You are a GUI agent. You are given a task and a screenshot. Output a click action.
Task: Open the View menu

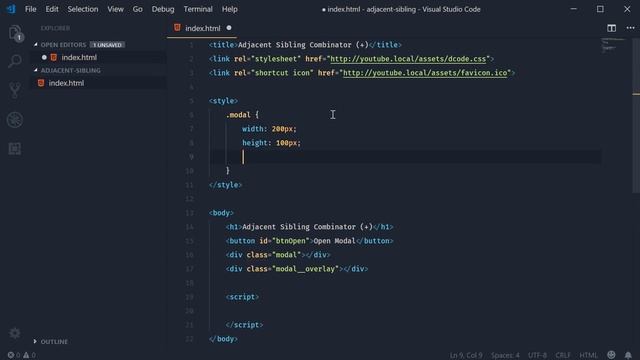coord(116,9)
